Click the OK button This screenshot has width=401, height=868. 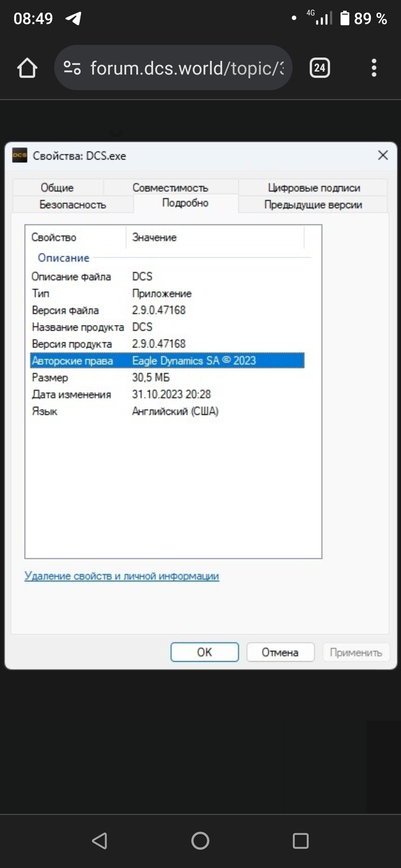tap(205, 652)
